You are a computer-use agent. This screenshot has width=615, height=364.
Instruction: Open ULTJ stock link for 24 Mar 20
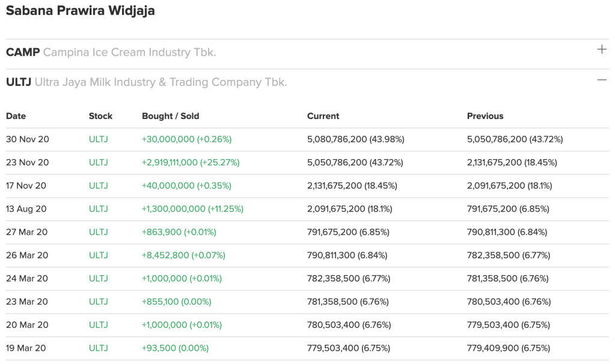pos(99,279)
